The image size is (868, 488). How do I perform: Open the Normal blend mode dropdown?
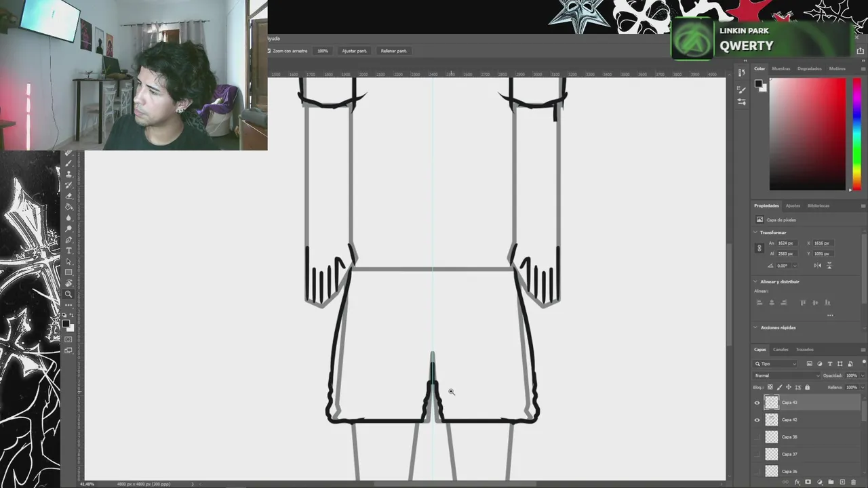pyautogui.click(x=787, y=375)
